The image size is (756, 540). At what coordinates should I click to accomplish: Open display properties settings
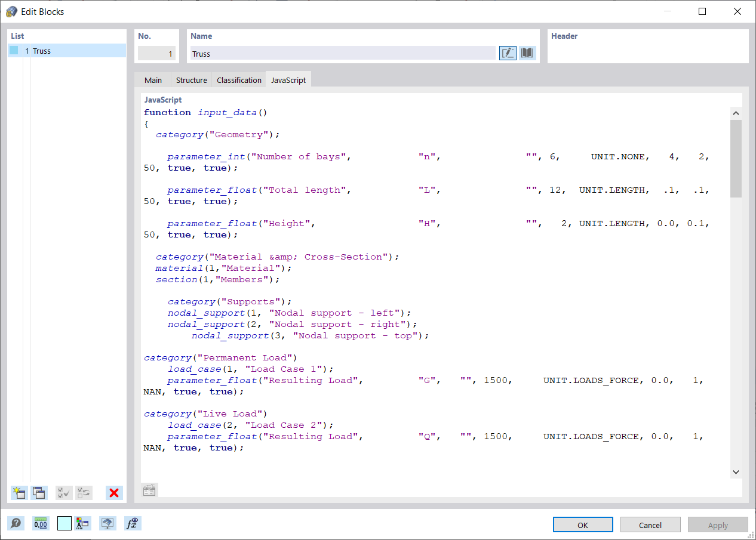82,523
